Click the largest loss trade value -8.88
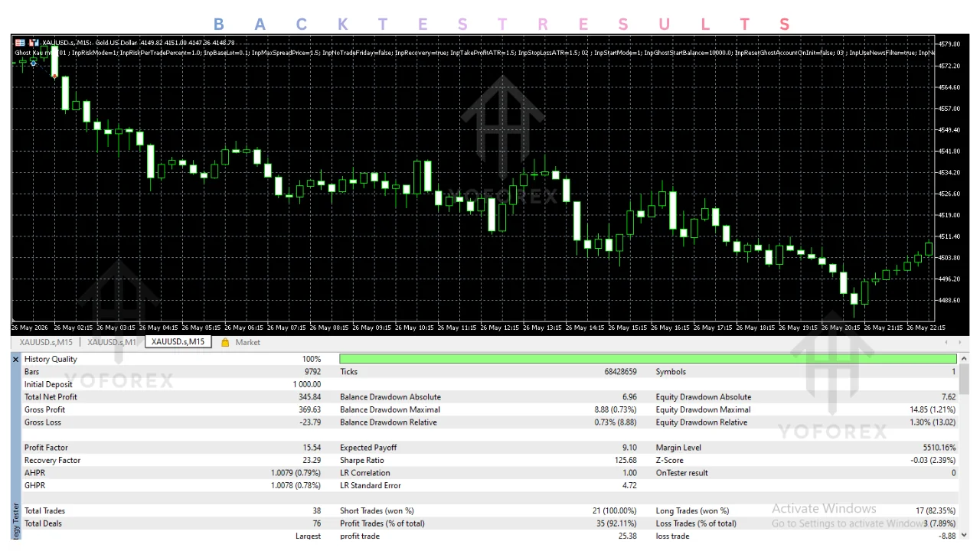Image resolution: width=980 pixels, height=551 pixels. click(x=947, y=536)
